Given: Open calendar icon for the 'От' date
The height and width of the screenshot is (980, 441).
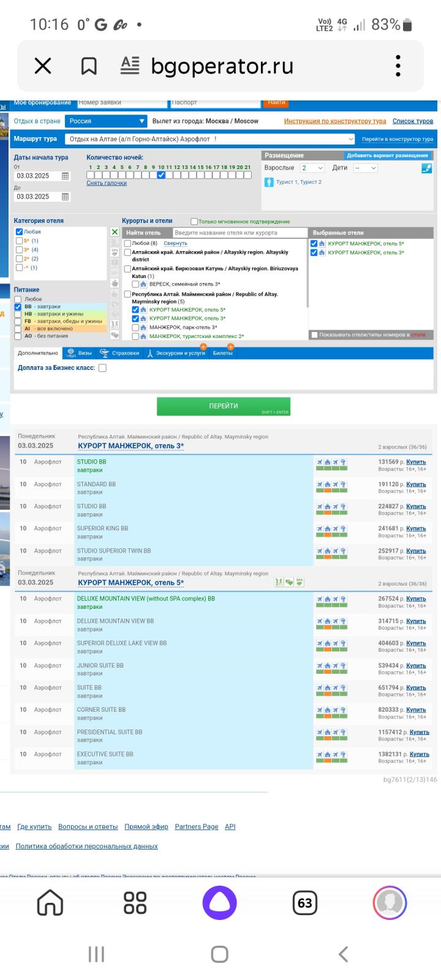Looking at the screenshot, I should click(x=66, y=176).
